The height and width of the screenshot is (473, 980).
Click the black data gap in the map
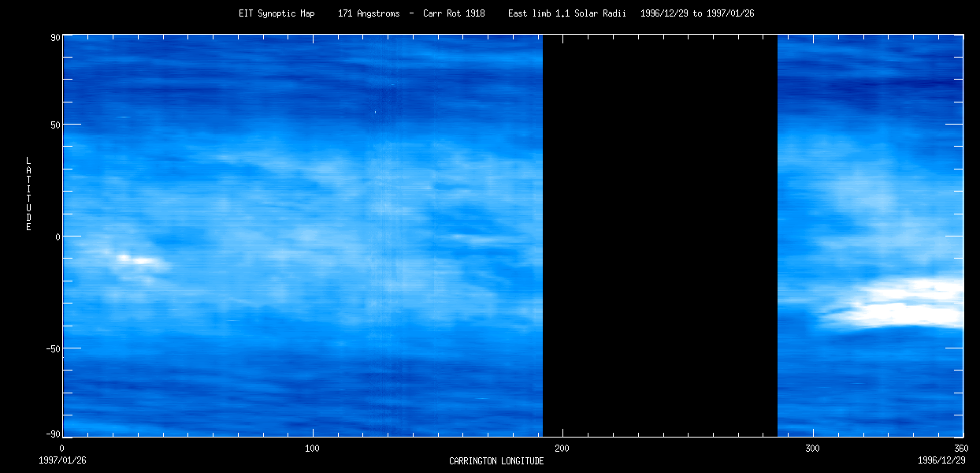(660, 236)
